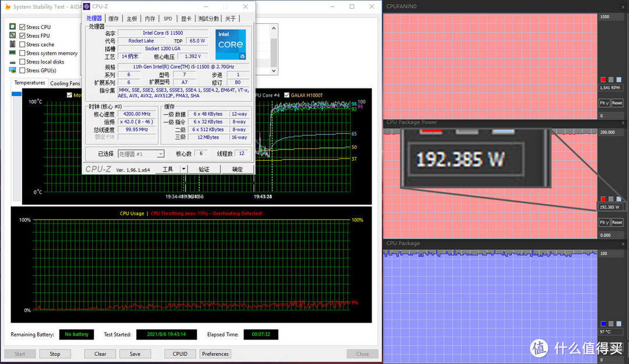Pick the light blue swatch on the CPUFANIN0 graph
The image size is (629, 364).
[x=619, y=79]
